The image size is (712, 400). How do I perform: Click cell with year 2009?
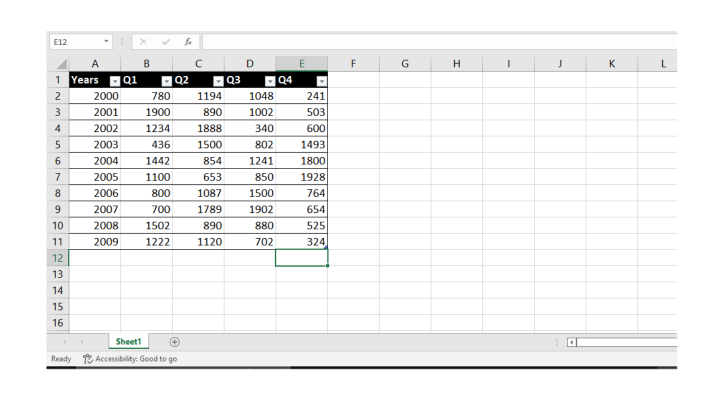(x=95, y=242)
